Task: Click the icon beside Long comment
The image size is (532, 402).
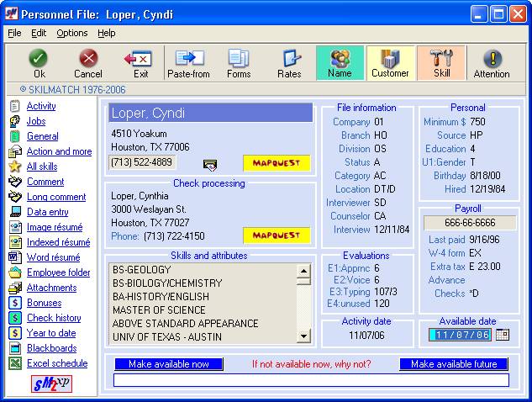Action: (x=15, y=197)
